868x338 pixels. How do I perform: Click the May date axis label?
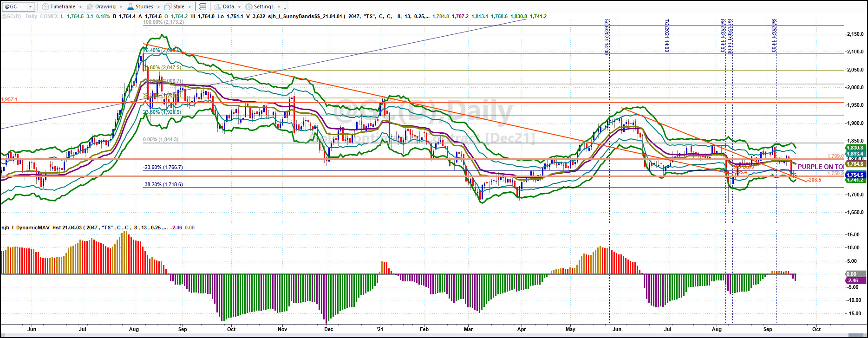tap(571, 329)
